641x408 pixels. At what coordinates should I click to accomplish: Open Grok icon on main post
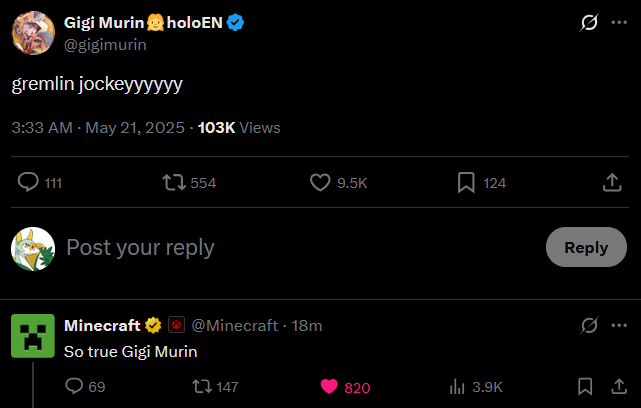(x=589, y=22)
